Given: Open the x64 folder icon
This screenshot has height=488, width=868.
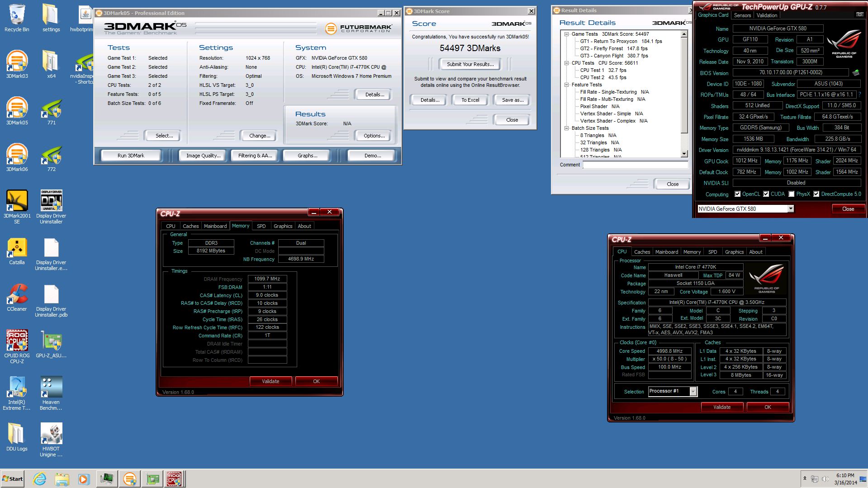Looking at the screenshot, I should point(51,64).
